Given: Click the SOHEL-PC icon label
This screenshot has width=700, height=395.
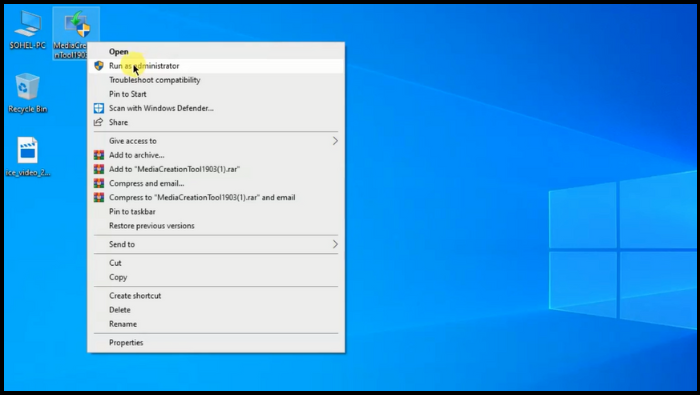Looking at the screenshot, I should click(x=28, y=46).
